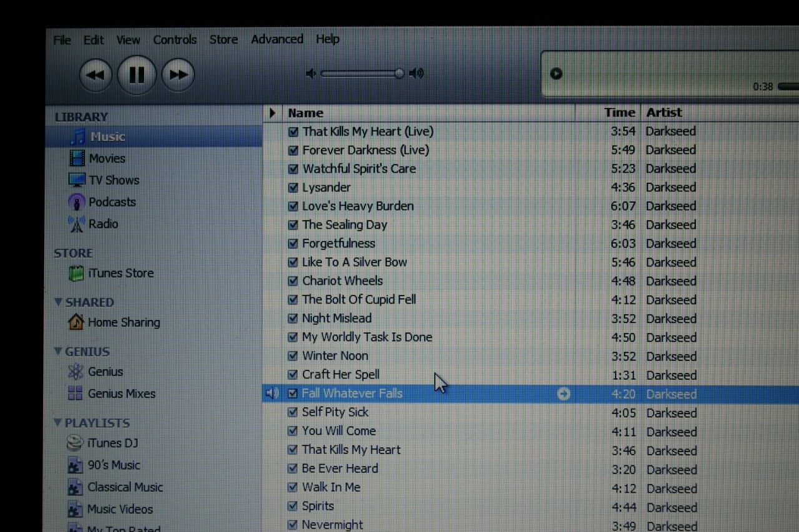Open the Edit menu
Image resolution: width=799 pixels, height=532 pixels.
(x=94, y=40)
